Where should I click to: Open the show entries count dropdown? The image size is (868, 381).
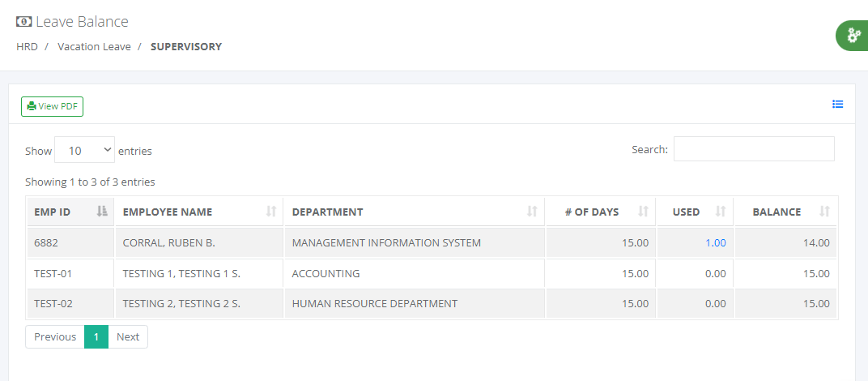[85, 150]
